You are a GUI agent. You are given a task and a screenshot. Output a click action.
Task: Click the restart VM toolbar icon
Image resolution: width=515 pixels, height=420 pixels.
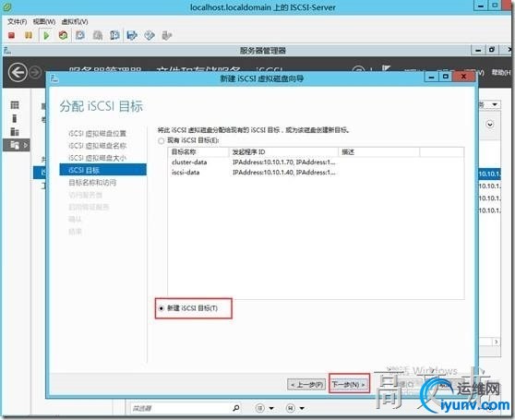pyautogui.click(x=63, y=35)
